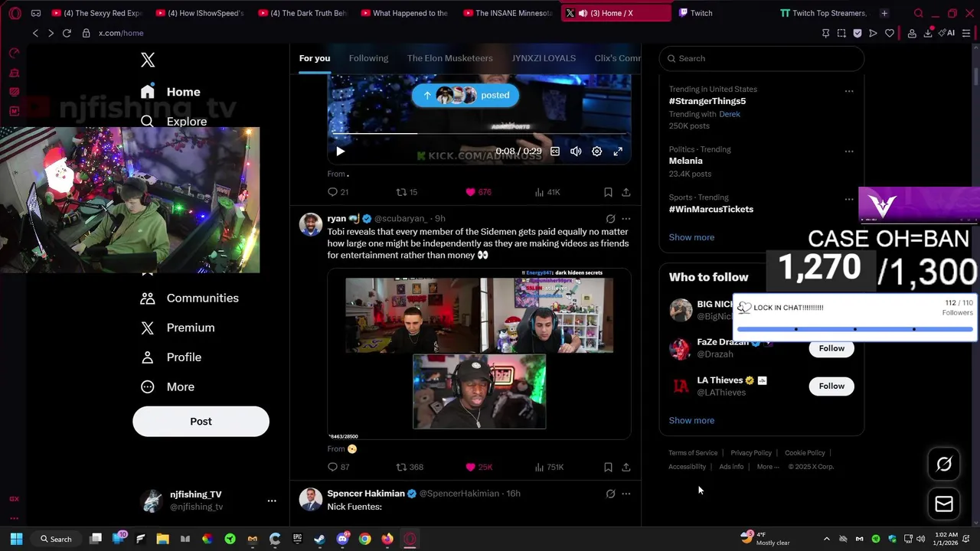Image resolution: width=980 pixels, height=551 pixels.
Task: Open more options on Spencer Hakimian's post
Action: tap(626, 494)
